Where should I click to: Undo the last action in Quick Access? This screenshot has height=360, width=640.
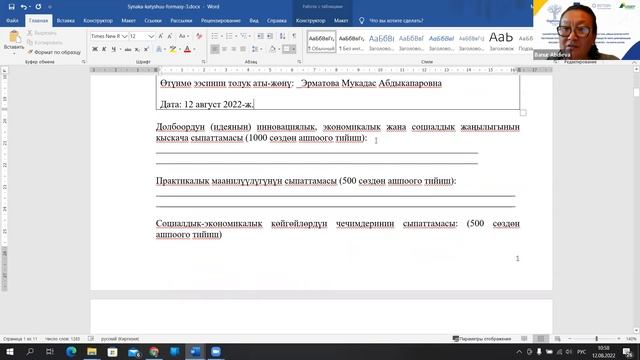(24, 7)
